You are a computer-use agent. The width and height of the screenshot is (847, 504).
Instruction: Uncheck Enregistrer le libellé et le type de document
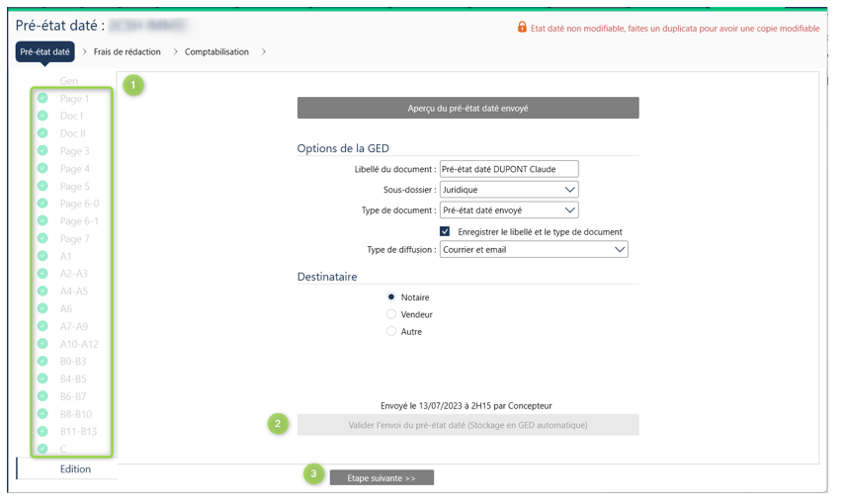[445, 231]
